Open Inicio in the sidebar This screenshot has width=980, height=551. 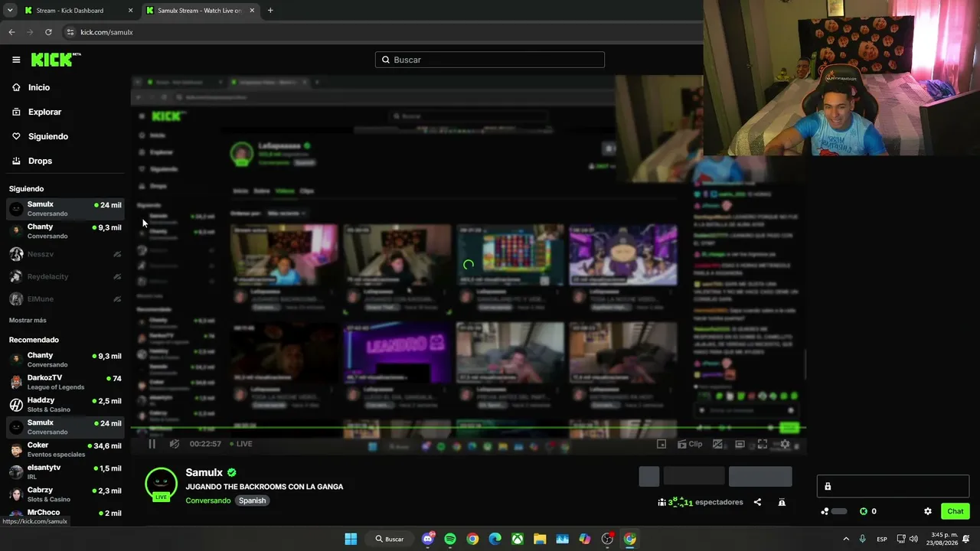coord(32,87)
